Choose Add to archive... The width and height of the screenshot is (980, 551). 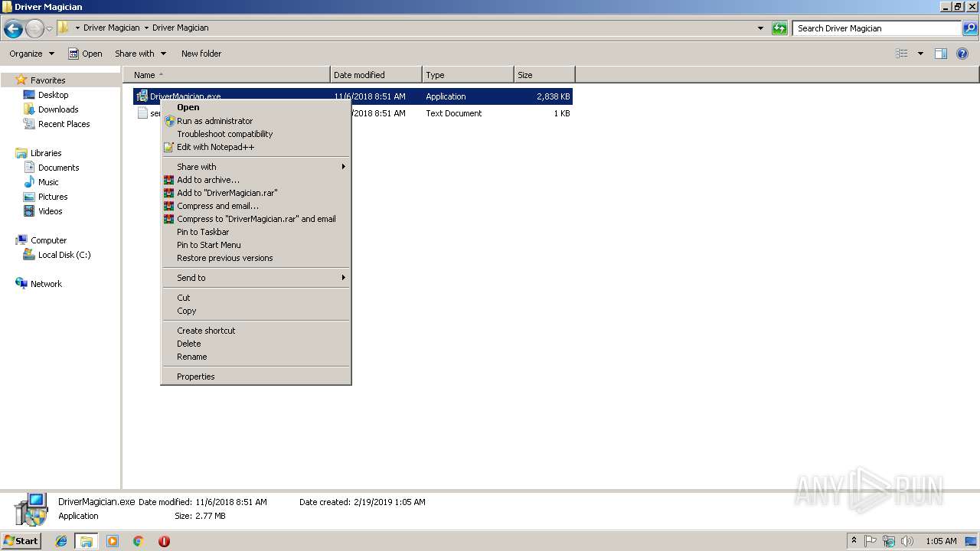tap(256, 180)
